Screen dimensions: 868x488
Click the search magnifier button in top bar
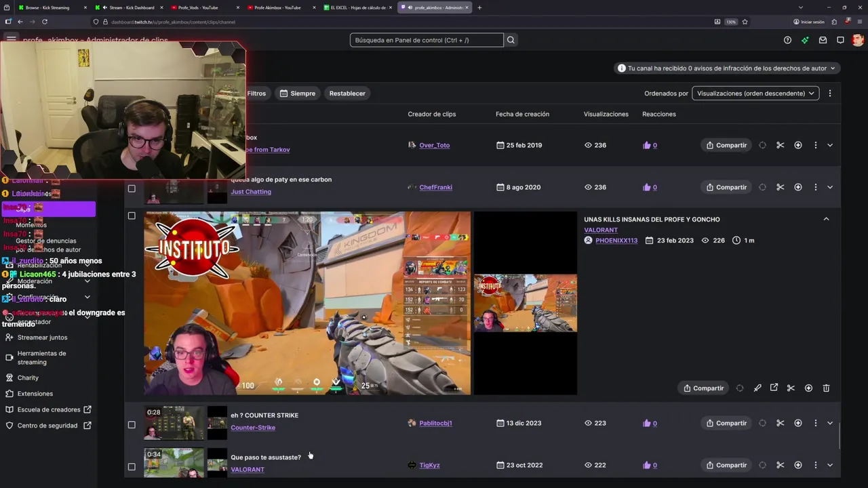[x=511, y=40]
